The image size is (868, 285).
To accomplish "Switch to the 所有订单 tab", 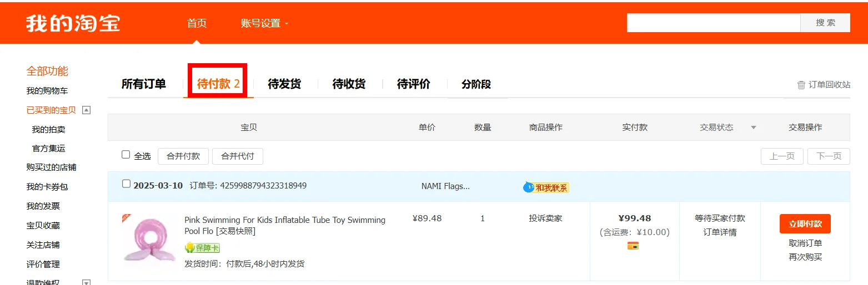I will (144, 84).
